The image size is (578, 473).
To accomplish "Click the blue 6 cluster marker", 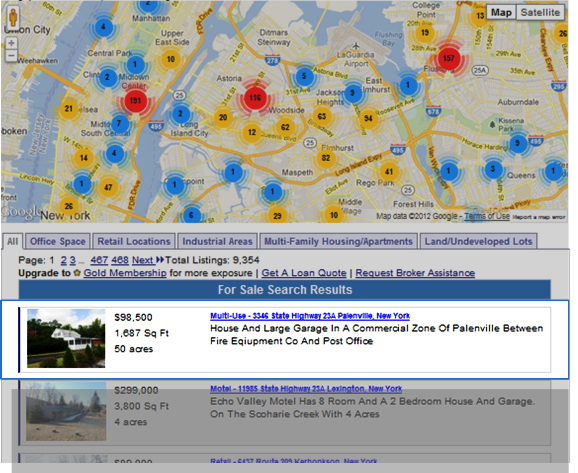I will [x=191, y=215].
